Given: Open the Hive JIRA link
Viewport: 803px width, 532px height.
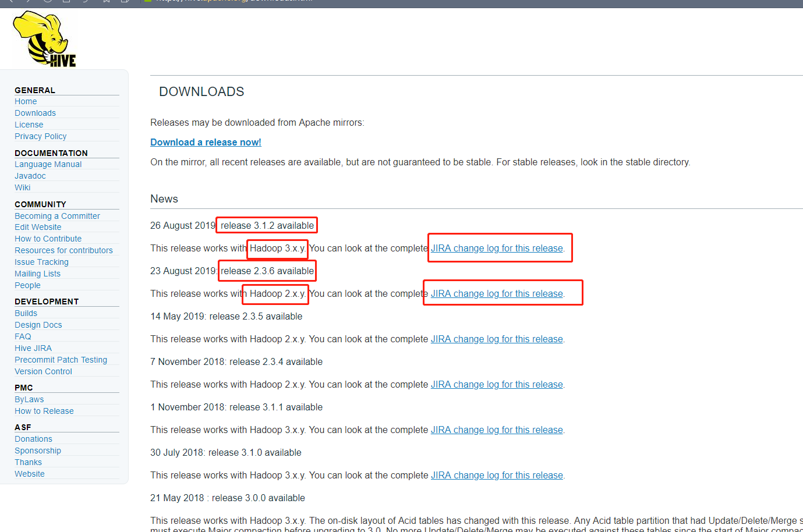Looking at the screenshot, I should tap(33, 348).
